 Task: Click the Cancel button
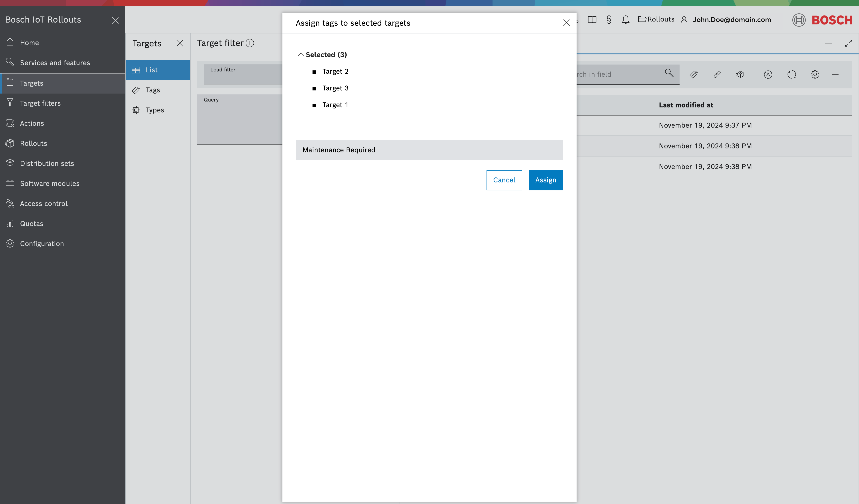504,180
